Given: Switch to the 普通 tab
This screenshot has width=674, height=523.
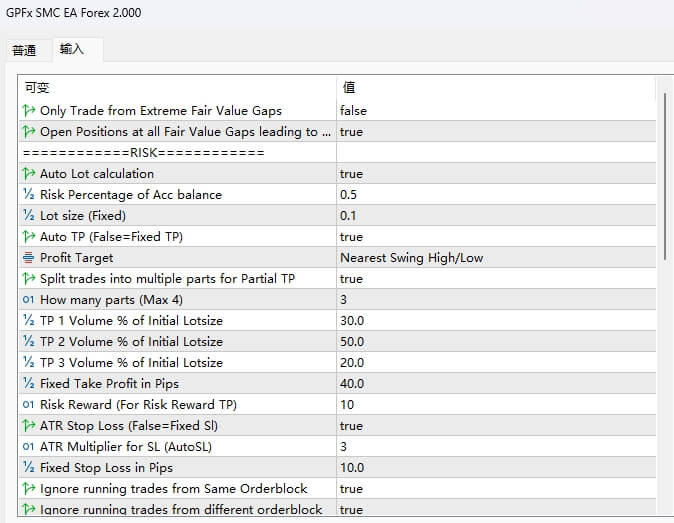Looking at the screenshot, I should click(24, 50).
